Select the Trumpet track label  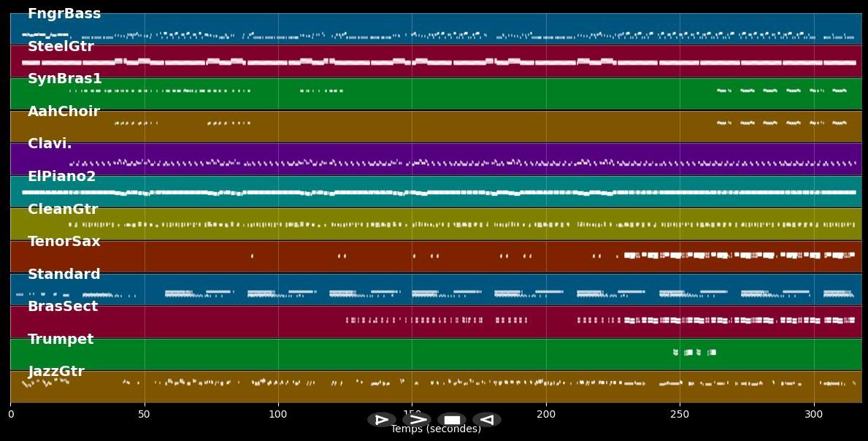pyautogui.click(x=61, y=340)
